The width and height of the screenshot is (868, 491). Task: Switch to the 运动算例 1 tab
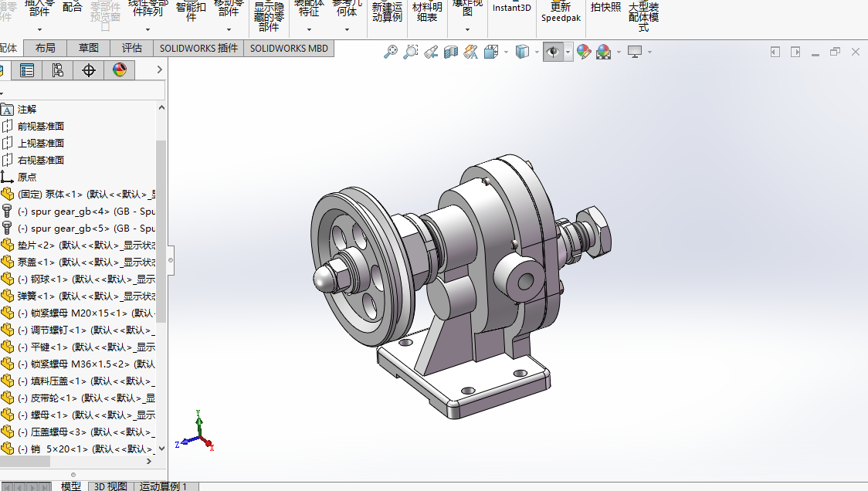click(x=163, y=486)
